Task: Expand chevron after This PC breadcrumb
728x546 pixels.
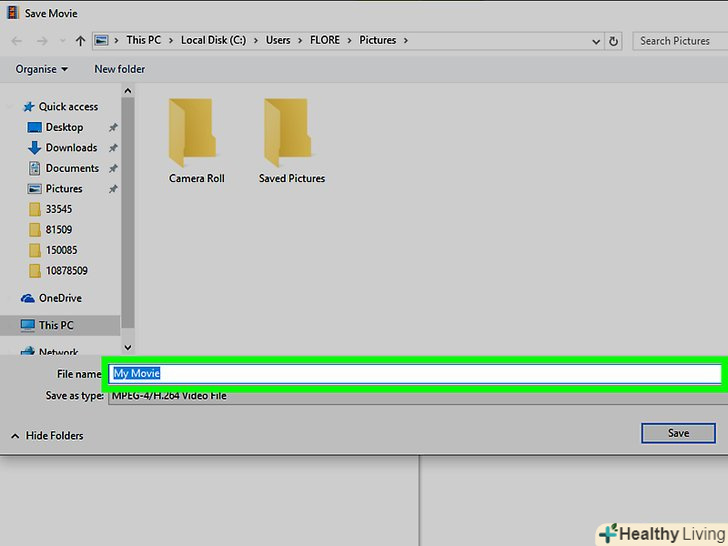Action: pos(171,41)
